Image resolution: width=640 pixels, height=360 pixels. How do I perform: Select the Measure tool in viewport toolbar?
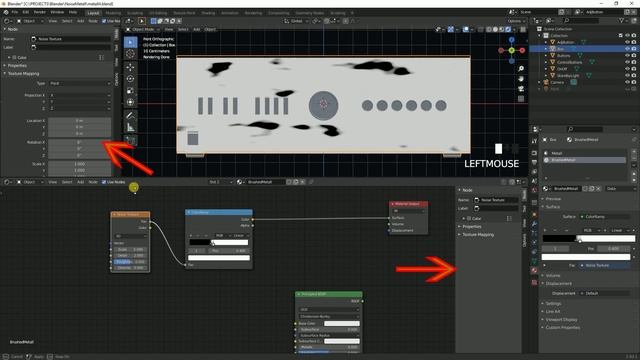[130, 127]
